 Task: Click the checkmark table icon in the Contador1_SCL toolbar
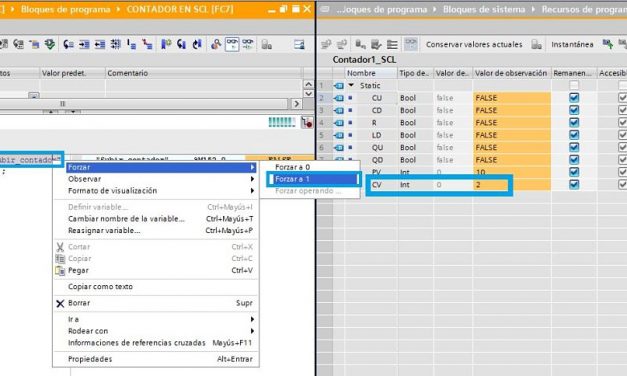click(x=376, y=44)
